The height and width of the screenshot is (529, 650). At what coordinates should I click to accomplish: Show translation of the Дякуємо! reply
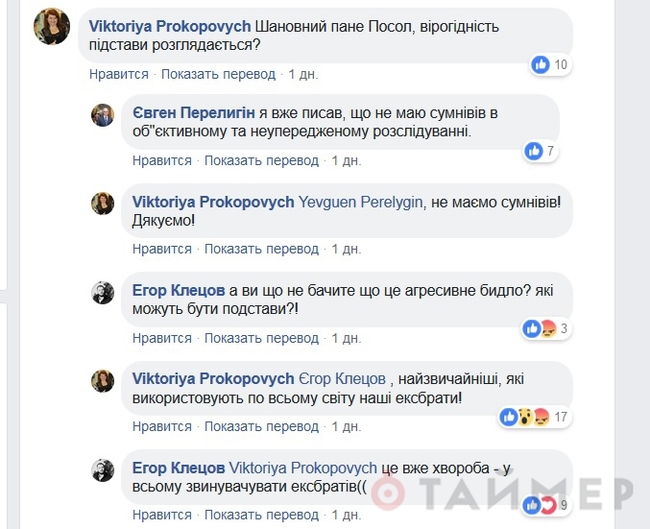(x=262, y=248)
